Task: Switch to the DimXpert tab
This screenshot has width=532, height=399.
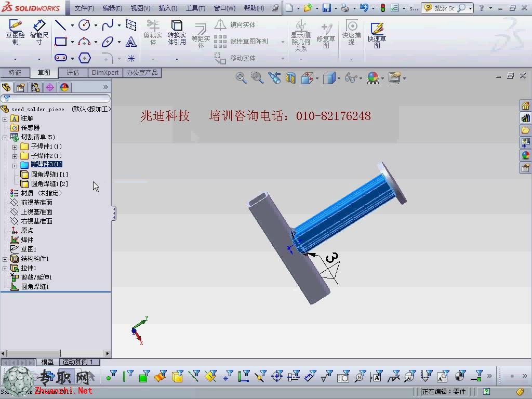Action: click(x=105, y=73)
